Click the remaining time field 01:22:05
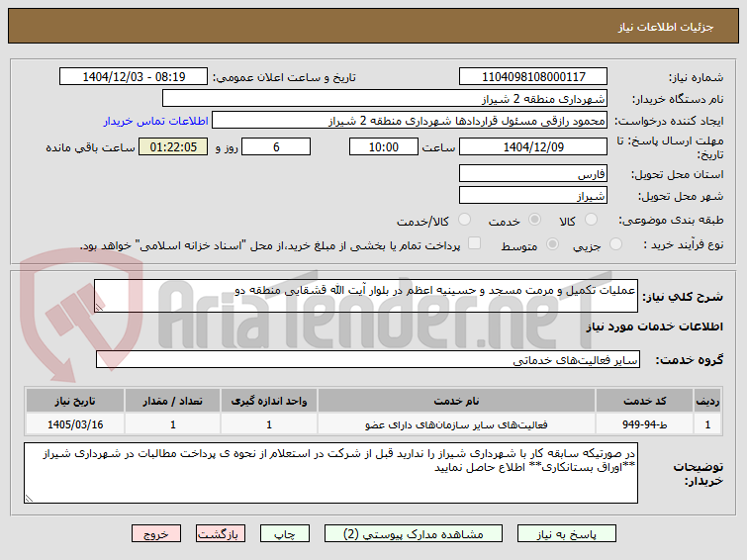 click(173, 146)
